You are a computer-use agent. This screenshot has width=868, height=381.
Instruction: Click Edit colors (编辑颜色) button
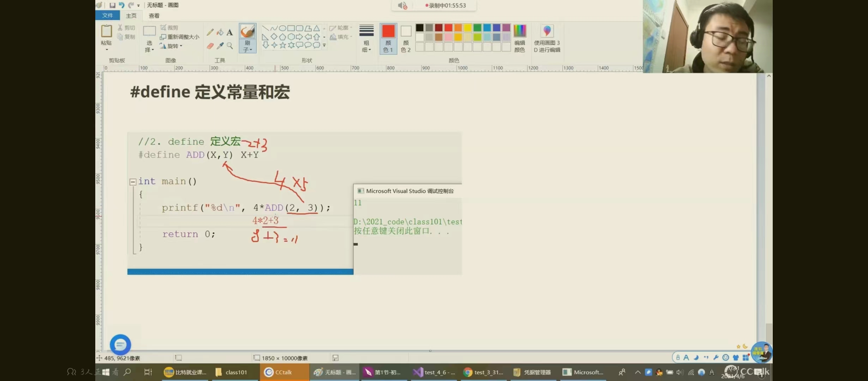(x=519, y=38)
